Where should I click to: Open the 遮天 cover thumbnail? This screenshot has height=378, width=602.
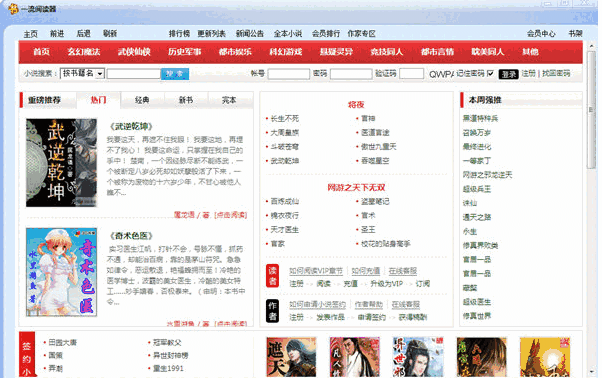[291, 357]
